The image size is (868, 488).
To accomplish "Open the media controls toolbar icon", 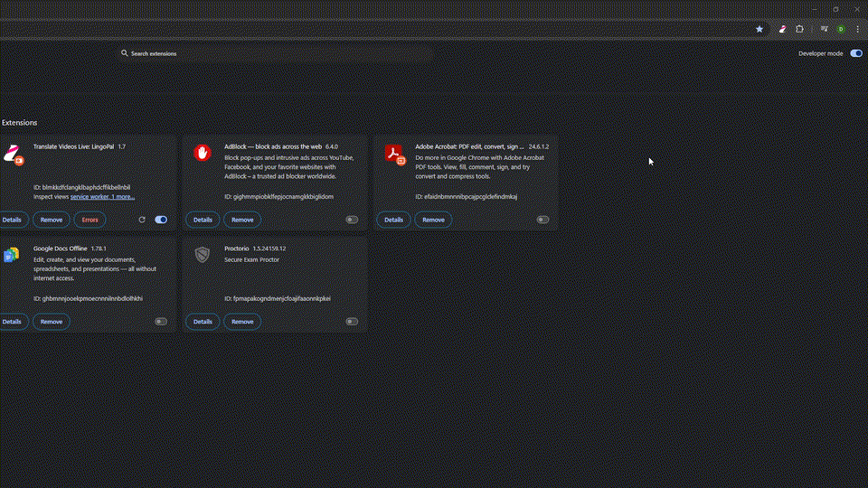I will (x=825, y=29).
